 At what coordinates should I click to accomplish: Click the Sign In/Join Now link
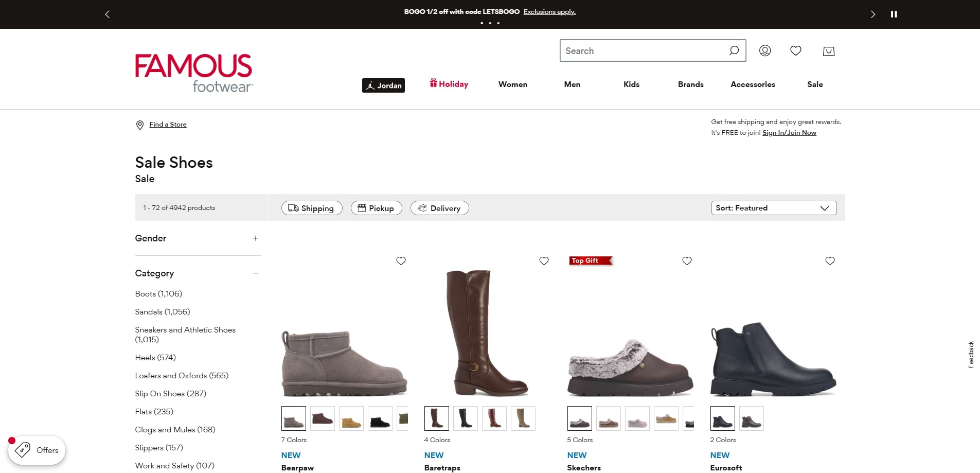click(x=789, y=132)
